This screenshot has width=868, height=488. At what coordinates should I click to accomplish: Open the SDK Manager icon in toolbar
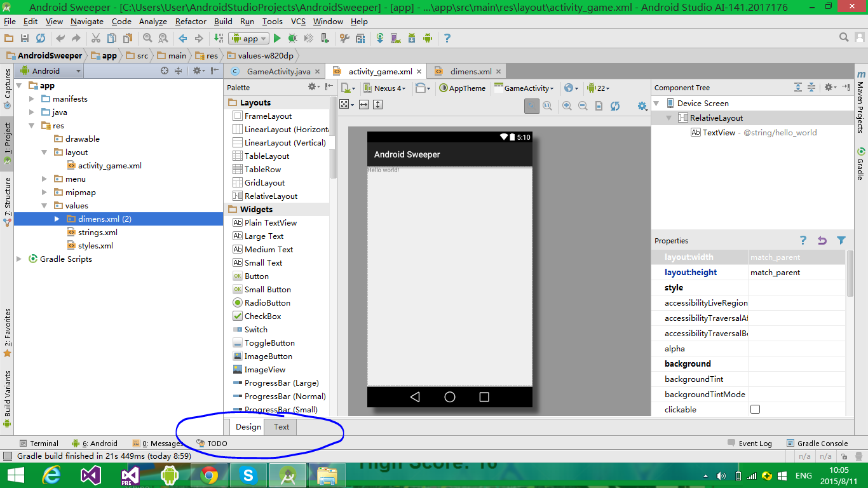click(x=412, y=39)
